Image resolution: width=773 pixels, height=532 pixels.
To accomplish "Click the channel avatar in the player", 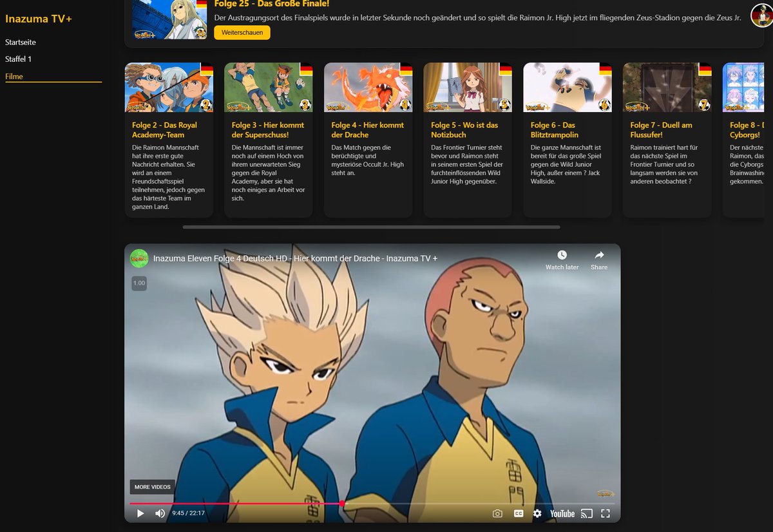I will pos(139,258).
